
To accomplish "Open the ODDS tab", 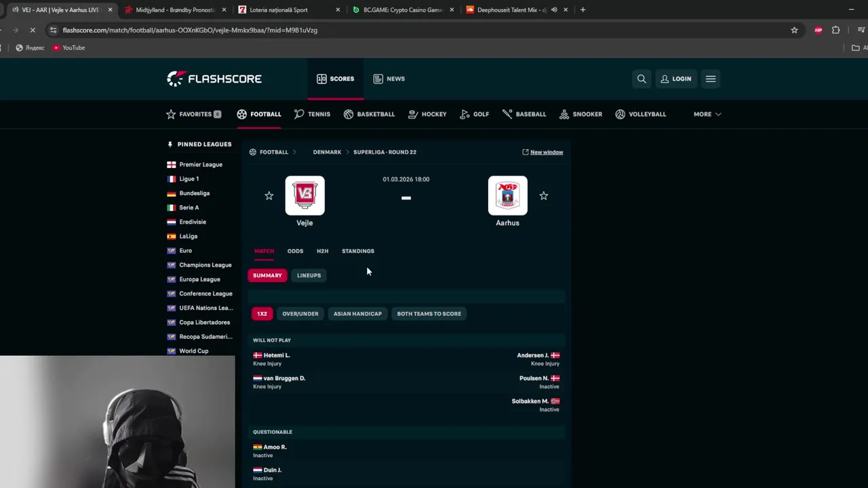I will click(295, 251).
